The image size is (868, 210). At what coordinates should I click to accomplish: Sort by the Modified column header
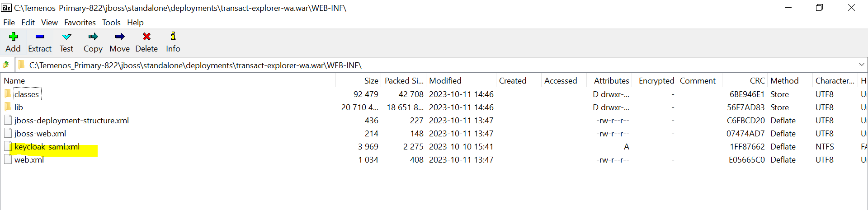(445, 81)
